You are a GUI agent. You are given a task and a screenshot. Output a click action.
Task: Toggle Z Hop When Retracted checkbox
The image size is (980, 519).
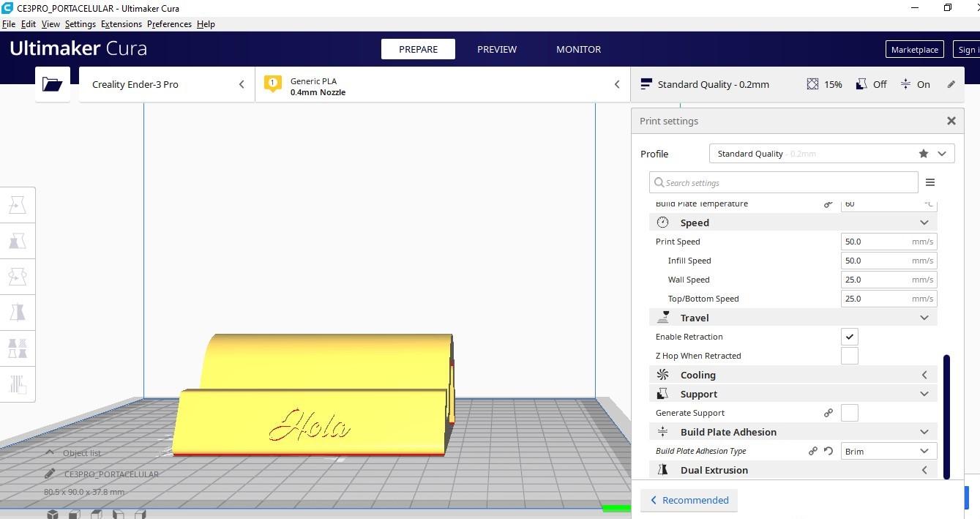(x=849, y=356)
